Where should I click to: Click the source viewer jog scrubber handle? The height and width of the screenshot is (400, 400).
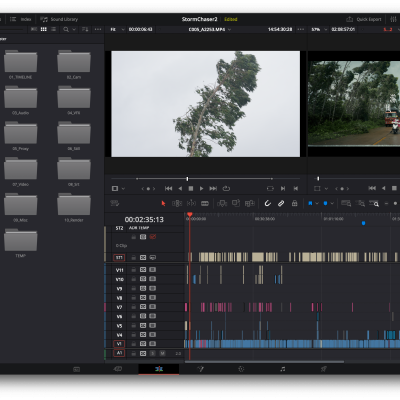187,179
